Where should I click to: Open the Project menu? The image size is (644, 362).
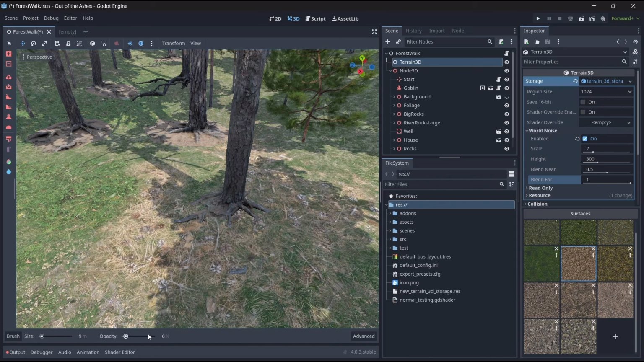point(31,18)
